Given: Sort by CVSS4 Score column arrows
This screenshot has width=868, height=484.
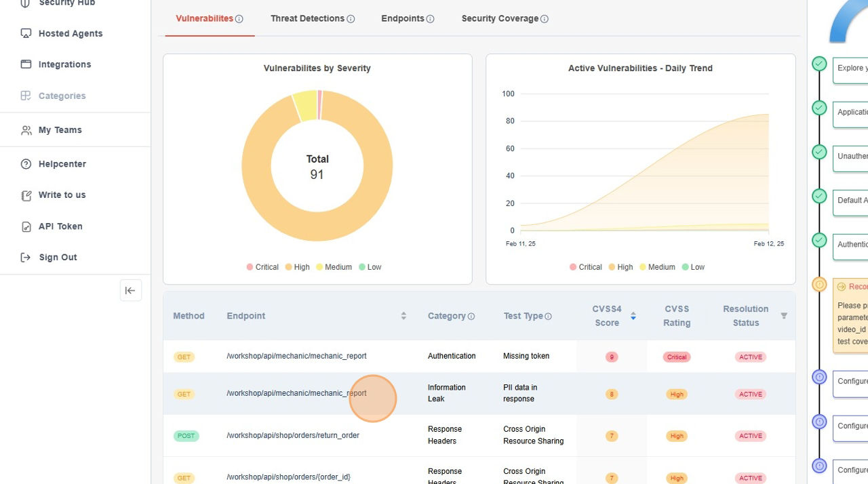Looking at the screenshot, I should pos(633,316).
